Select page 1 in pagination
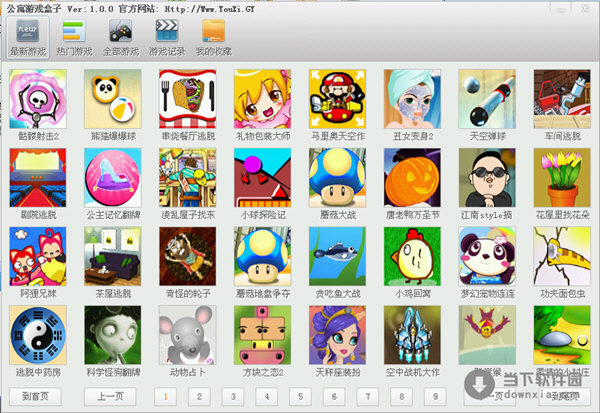Image resolution: width=600 pixels, height=413 pixels. coord(166,397)
